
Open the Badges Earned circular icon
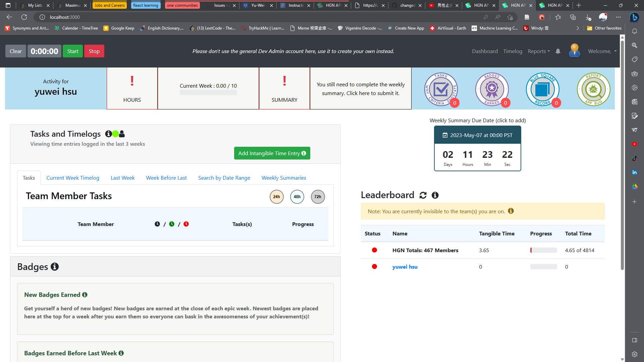pyautogui.click(x=492, y=89)
